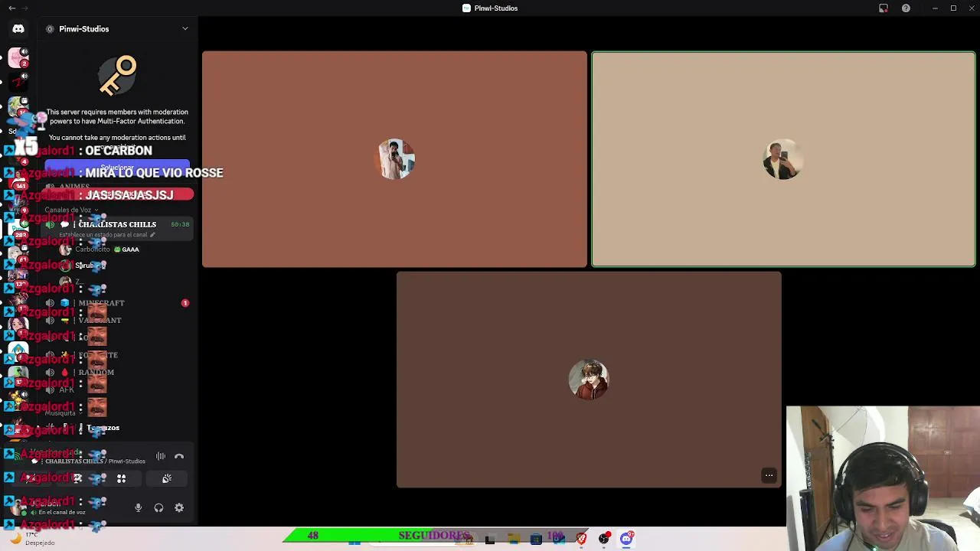Viewport: 980px width, 551px height.
Task: Open CHARLISTAS CHILLS / Pinwi-Studios voice link
Action: [95, 461]
